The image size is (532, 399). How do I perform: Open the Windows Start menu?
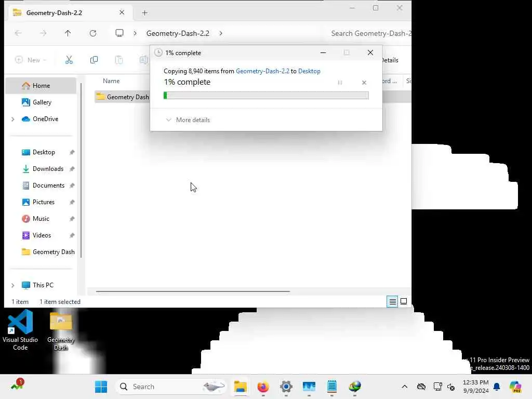(101, 387)
